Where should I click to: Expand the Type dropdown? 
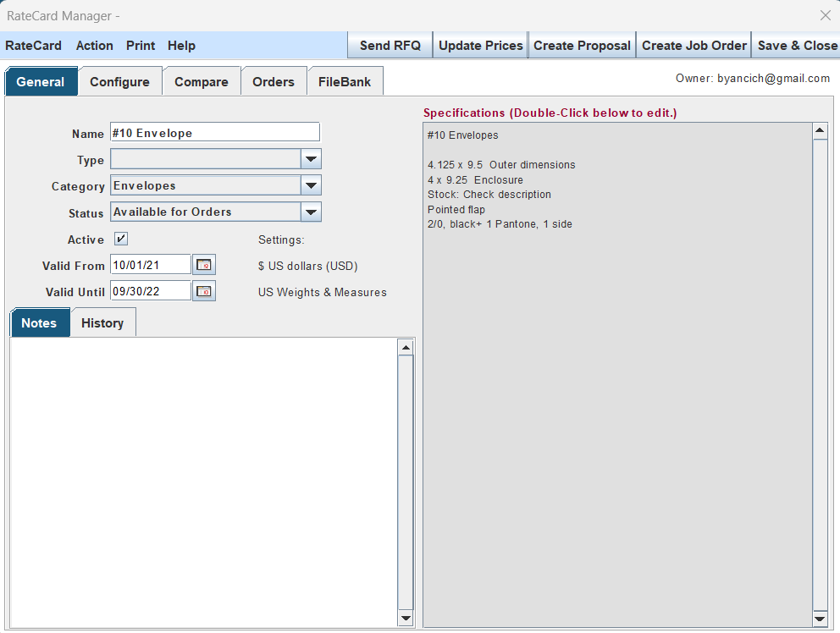tap(311, 159)
